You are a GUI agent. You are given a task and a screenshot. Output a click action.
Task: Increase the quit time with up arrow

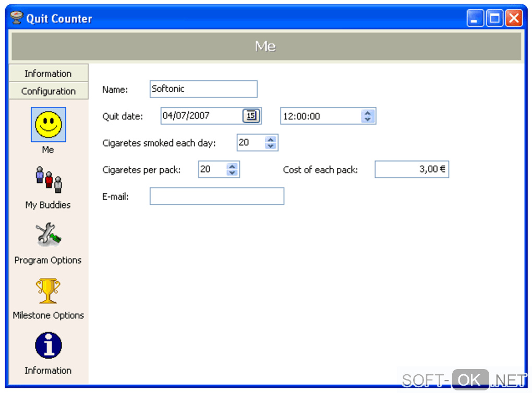(x=368, y=113)
